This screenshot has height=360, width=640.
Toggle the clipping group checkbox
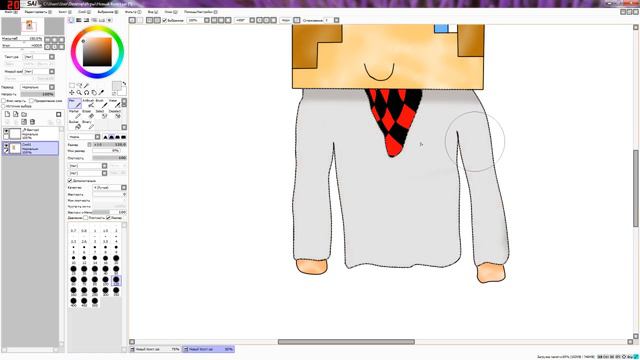(31, 101)
